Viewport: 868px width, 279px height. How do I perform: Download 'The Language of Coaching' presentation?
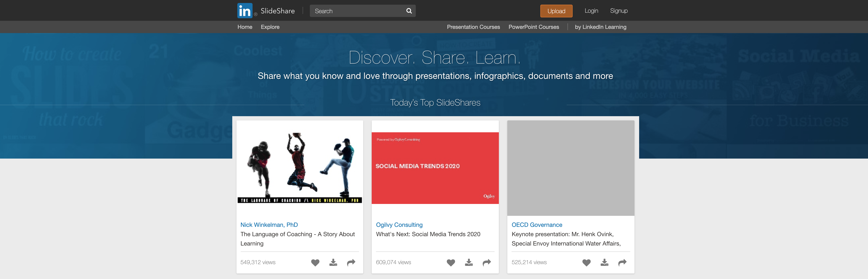point(333,262)
